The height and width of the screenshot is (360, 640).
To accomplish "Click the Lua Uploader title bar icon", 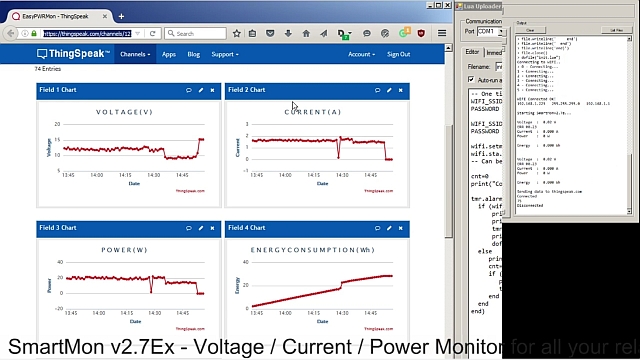I will (x=459, y=6).
